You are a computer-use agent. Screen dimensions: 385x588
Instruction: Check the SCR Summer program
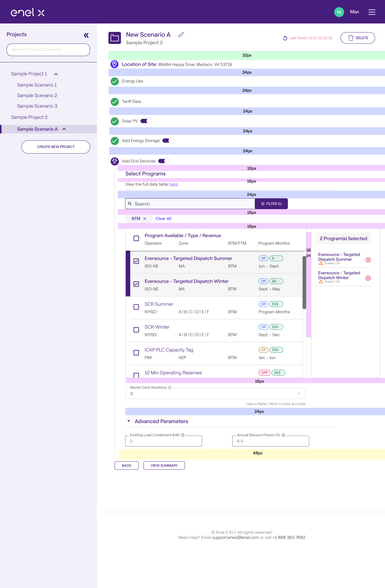pos(136,307)
